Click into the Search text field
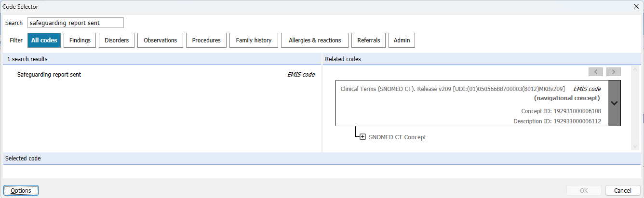Viewport: 644px width, 198px height. point(76,23)
